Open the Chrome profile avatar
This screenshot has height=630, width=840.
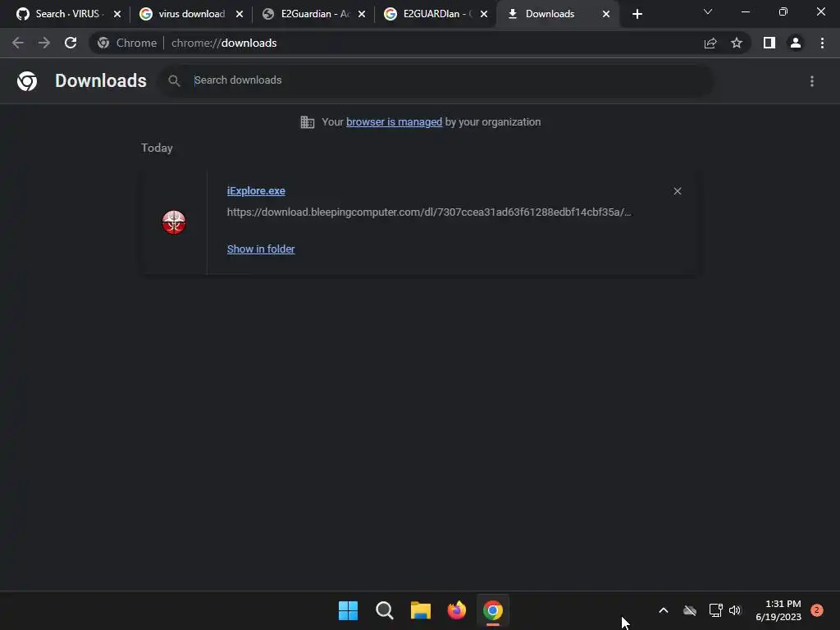coord(796,43)
